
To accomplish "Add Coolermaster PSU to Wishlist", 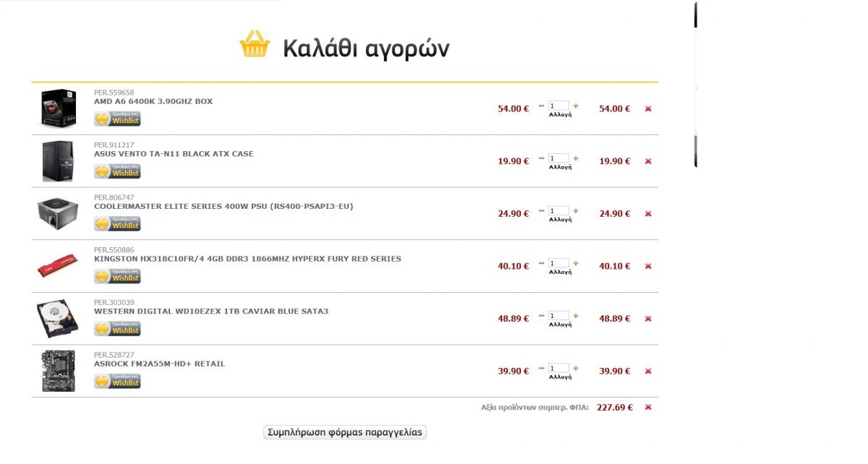I will [x=117, y=223].
